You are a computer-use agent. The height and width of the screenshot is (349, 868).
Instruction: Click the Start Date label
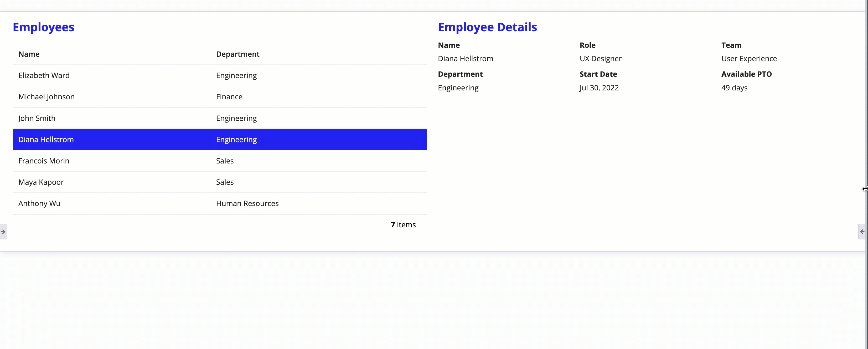click(598, 74)
